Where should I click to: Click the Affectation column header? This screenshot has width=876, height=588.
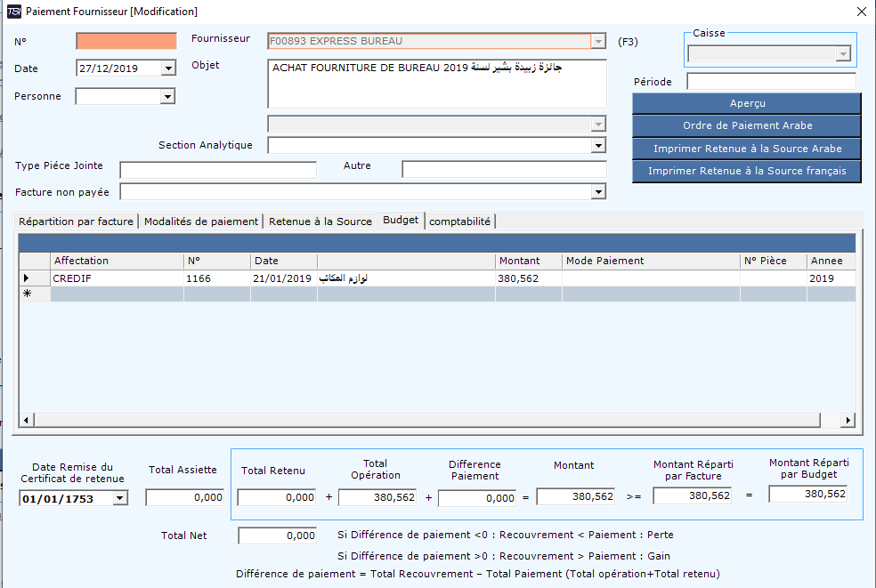click(117, 261)
